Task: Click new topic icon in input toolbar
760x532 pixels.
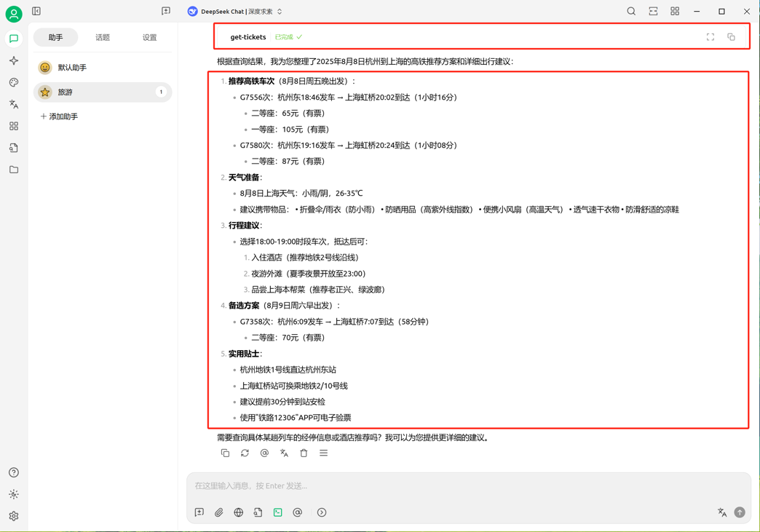Action: [x=199, y=512]
